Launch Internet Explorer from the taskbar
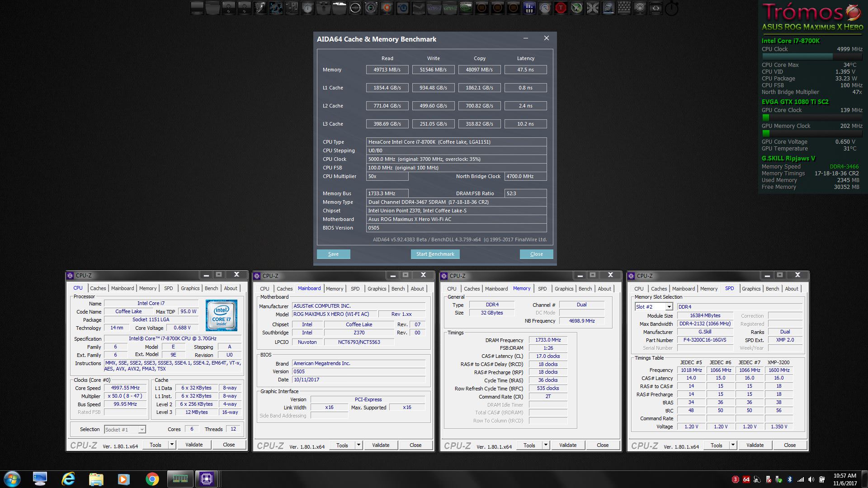868x488 pixels. (68, 479)
